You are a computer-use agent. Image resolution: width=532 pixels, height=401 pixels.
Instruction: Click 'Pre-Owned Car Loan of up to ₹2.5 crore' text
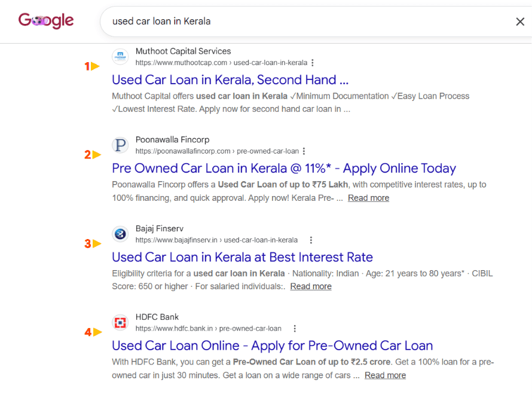(x=311, y=362)
